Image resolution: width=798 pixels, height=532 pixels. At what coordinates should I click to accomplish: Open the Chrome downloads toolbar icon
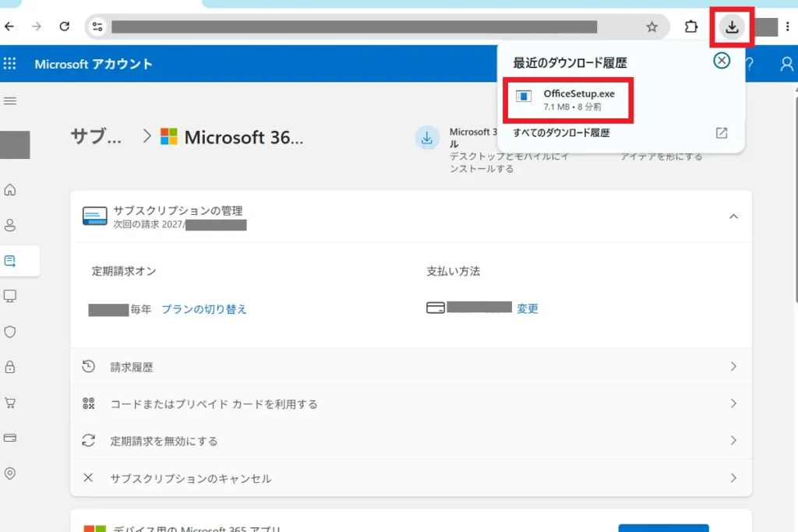click(x=732, y=26)
